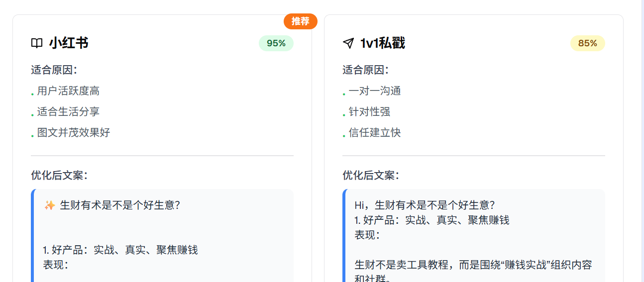Image resolution: width=644 pixels, height=282 pixels.
Task: Click 适合原因 heading in 小红书 card
Action: pos(54,70)
